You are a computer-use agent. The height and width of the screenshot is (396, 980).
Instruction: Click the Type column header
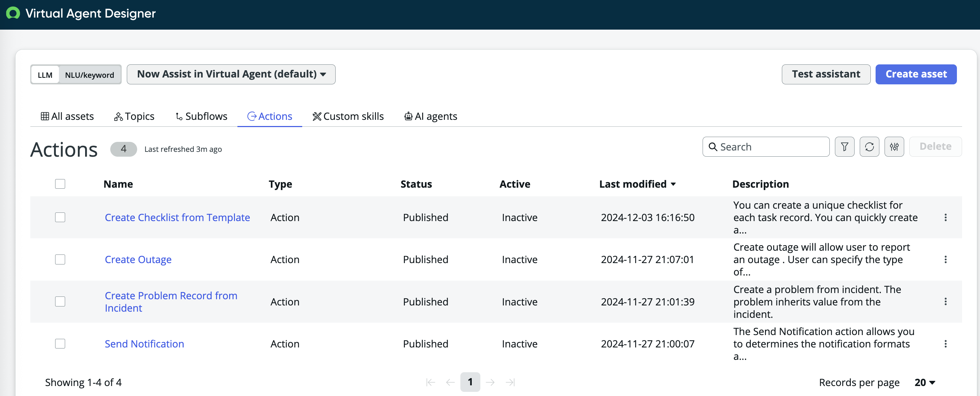tap(280, 184)
